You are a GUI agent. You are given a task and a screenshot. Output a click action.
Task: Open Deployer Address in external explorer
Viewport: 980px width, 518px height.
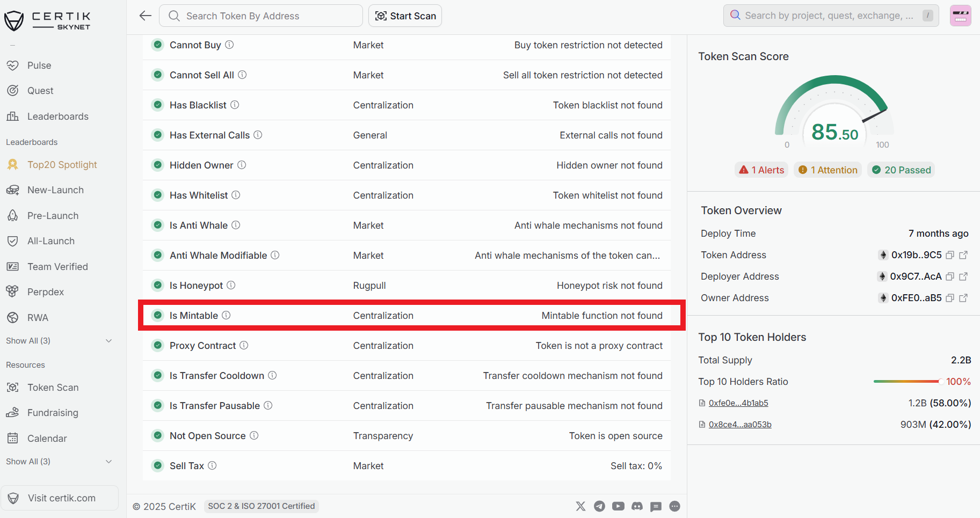click(963, 276)
